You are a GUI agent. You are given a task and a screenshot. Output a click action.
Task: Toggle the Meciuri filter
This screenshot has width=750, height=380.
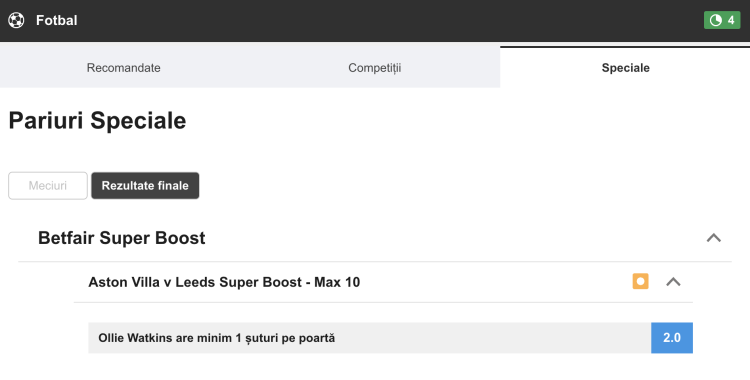[48, 186]
